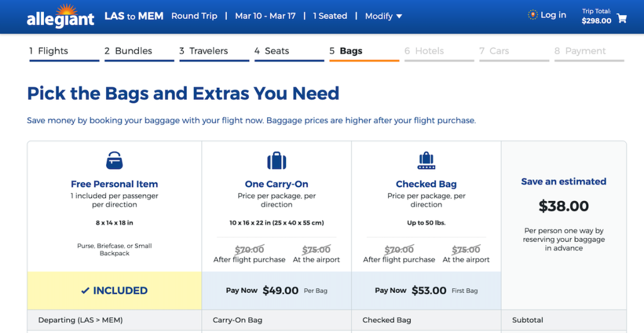This screenshot has height=333, width=644.
Task: Click the One Carry-On suitcase icon
Action: pos(277,160)
